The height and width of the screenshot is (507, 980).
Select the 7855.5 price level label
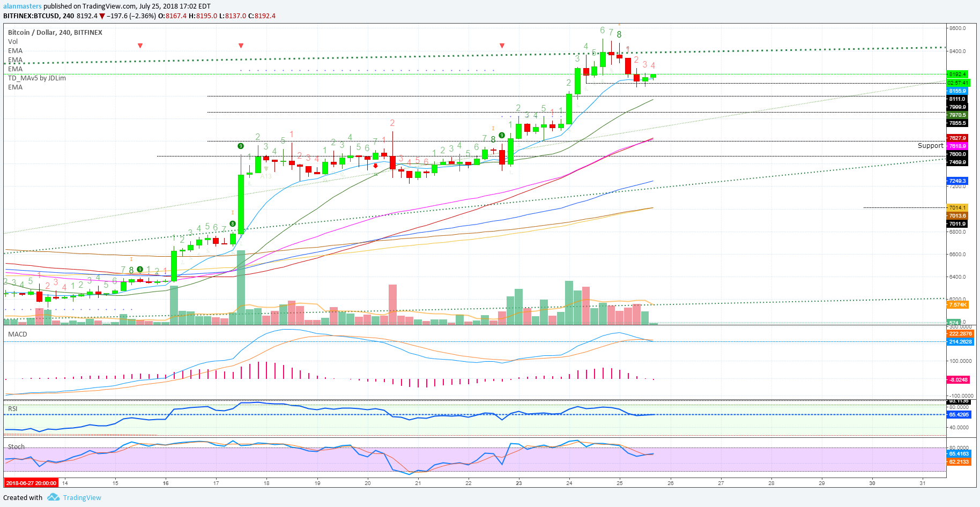click(x=957, y=123)
